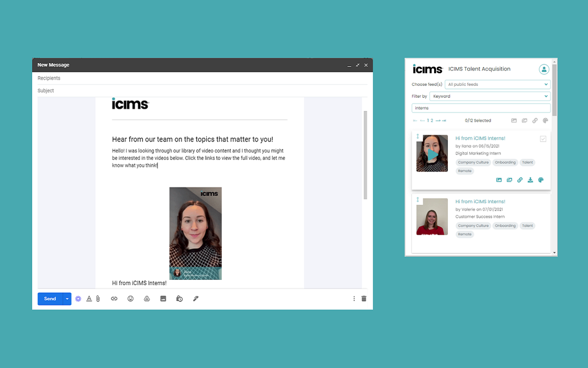
Task: Open more options three-dot menu
Action: [x=354, y=299]
